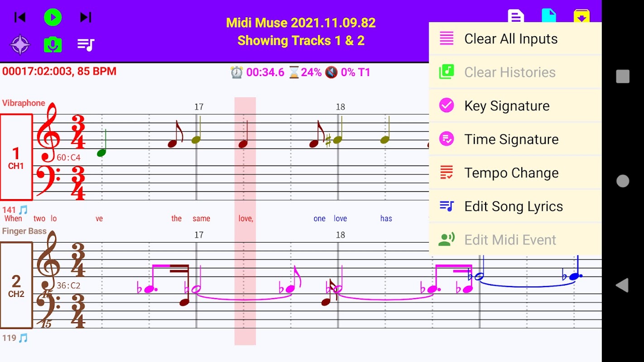Screen dimensions: 644x362
Task: Click the blue lyric word 'one'
Action: click(320, 219)
